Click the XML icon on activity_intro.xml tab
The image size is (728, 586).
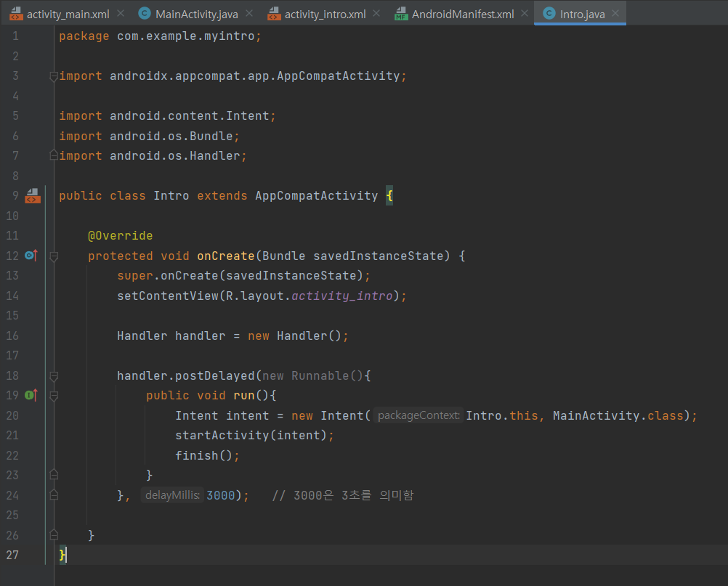(x=273, y=14)
